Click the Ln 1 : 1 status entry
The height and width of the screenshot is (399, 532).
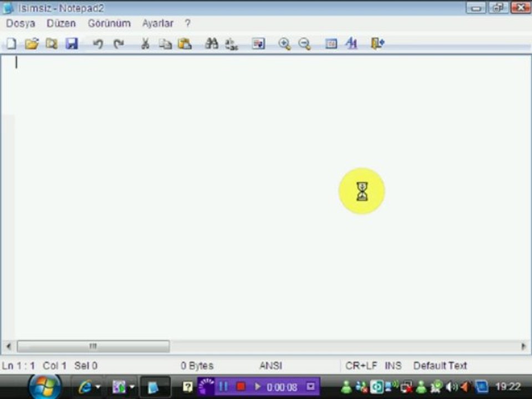(19, 365)
